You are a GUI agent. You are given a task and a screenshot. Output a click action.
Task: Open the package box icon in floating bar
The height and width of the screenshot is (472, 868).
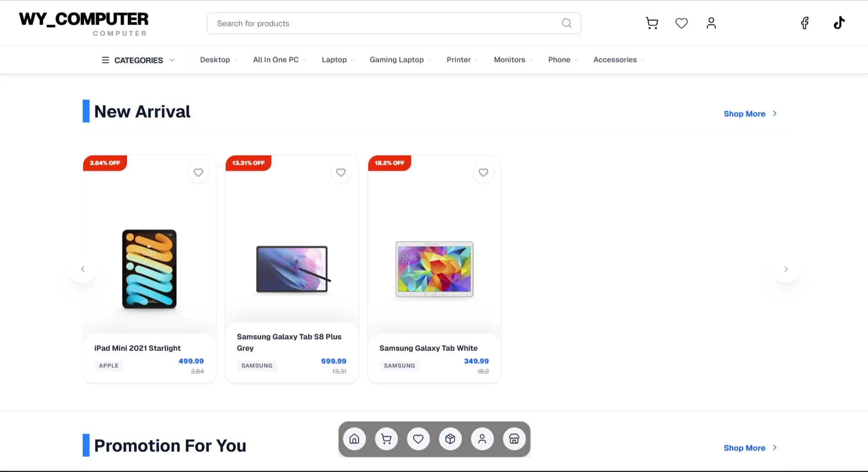point(450,439)
